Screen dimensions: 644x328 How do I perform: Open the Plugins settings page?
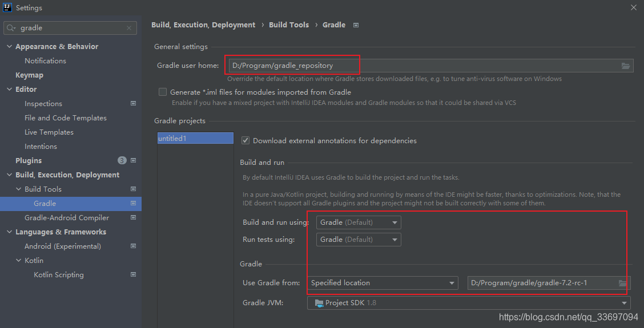[x=29, y=160]
